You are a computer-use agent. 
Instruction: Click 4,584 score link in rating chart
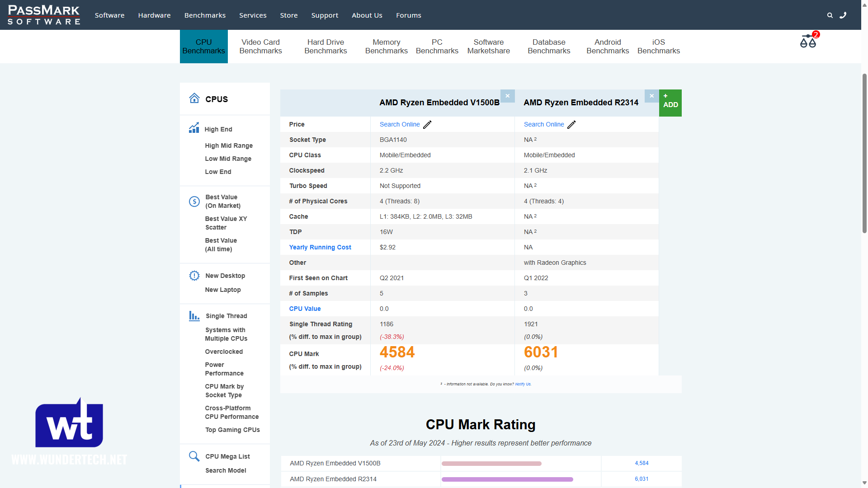coord(642,463)
